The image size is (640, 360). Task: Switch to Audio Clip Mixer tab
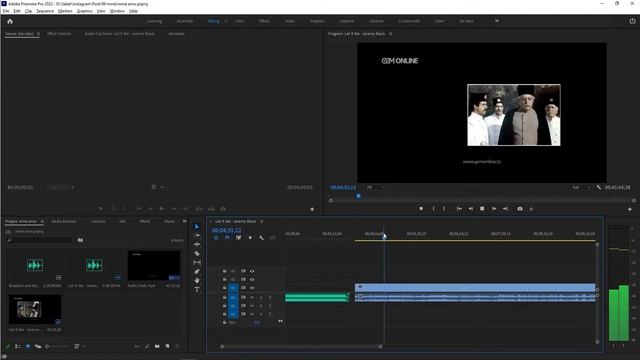(x=120, y=34)
